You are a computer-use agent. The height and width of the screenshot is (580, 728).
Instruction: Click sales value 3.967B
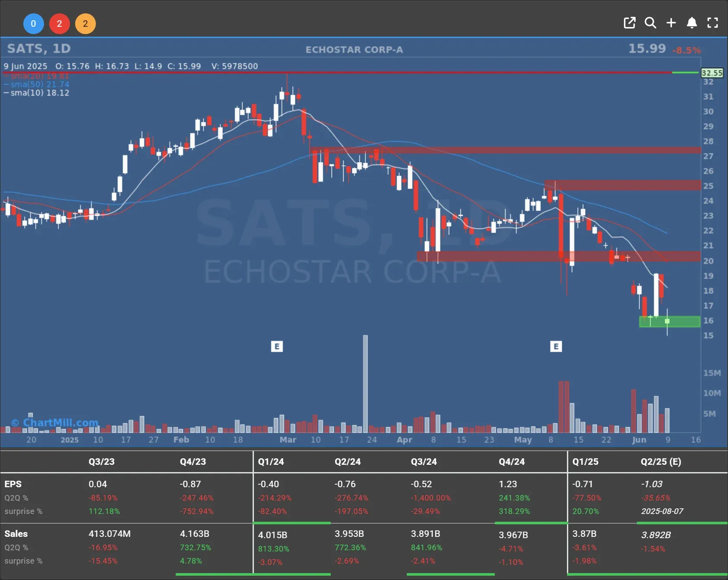tap(513, 535)
